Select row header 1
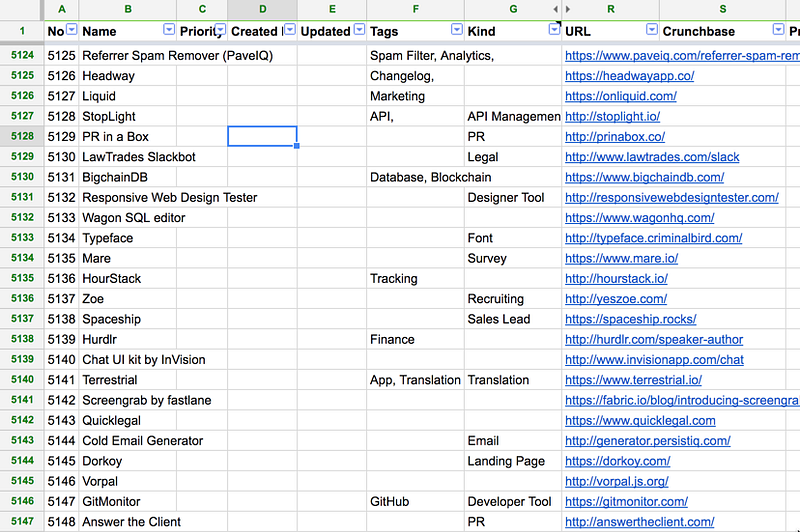The height and width of the screenshot is (532, 800). pos(22,31)
